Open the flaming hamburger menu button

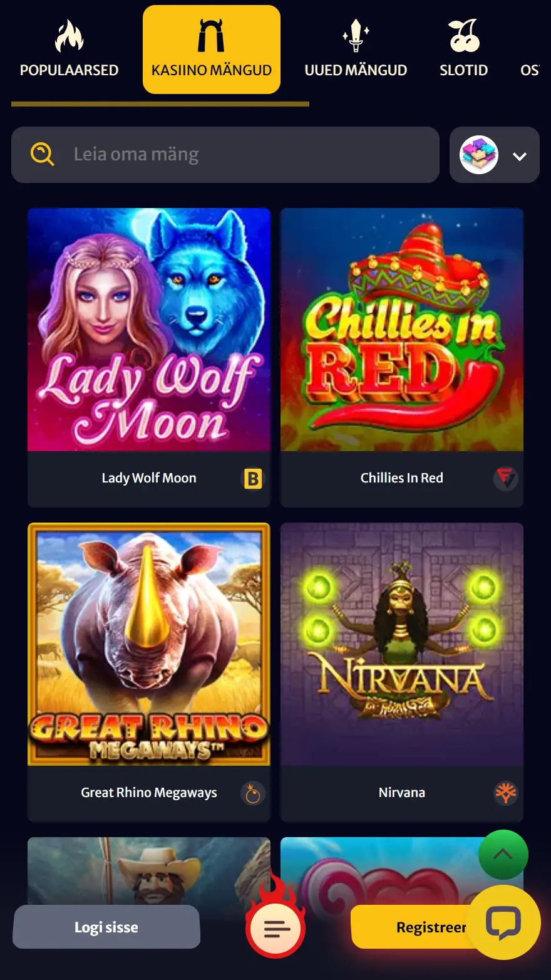[276, 927]
